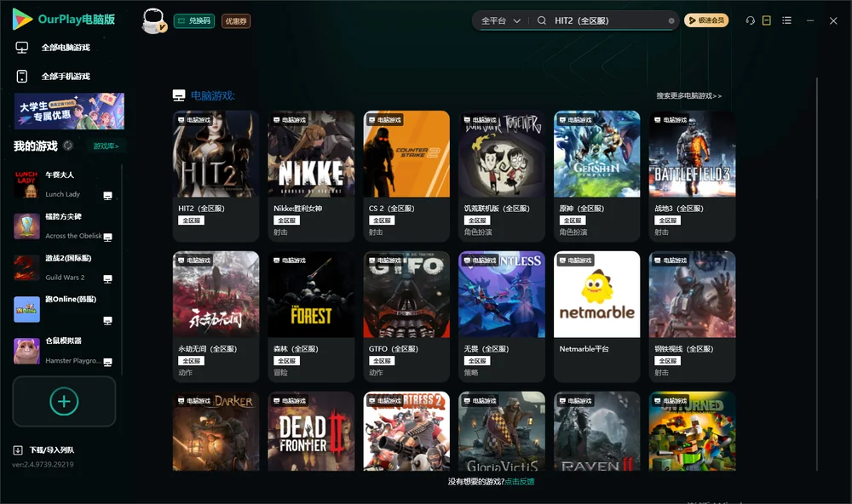The image size is (852, 504).
Task: Open the Team Fortress 2 thumbnail
Action: 406,432
